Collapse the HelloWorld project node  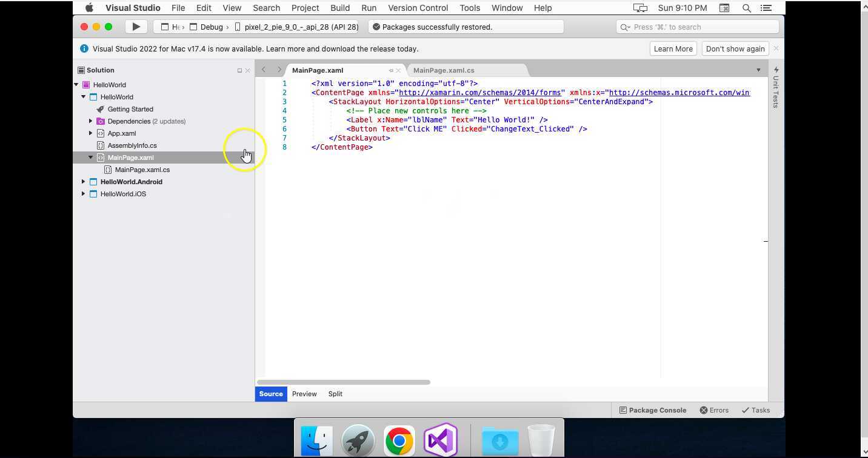coord(84,97)
